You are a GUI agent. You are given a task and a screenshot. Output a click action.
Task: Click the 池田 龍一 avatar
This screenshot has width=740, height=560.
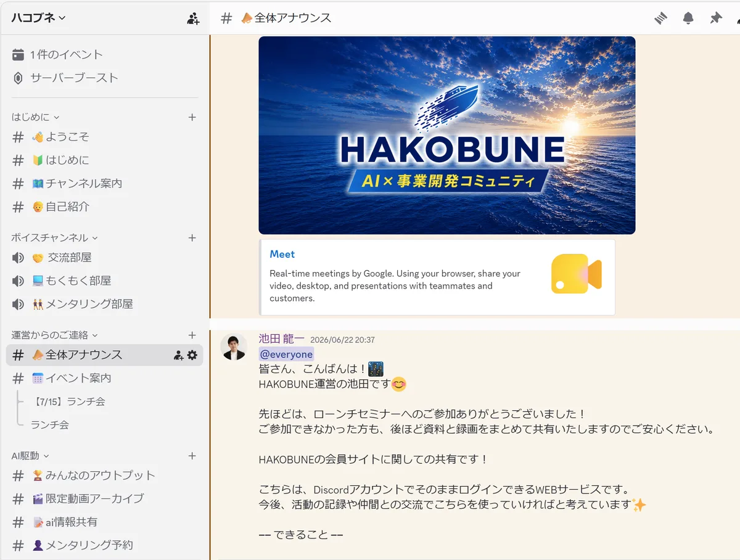(234, 347)
